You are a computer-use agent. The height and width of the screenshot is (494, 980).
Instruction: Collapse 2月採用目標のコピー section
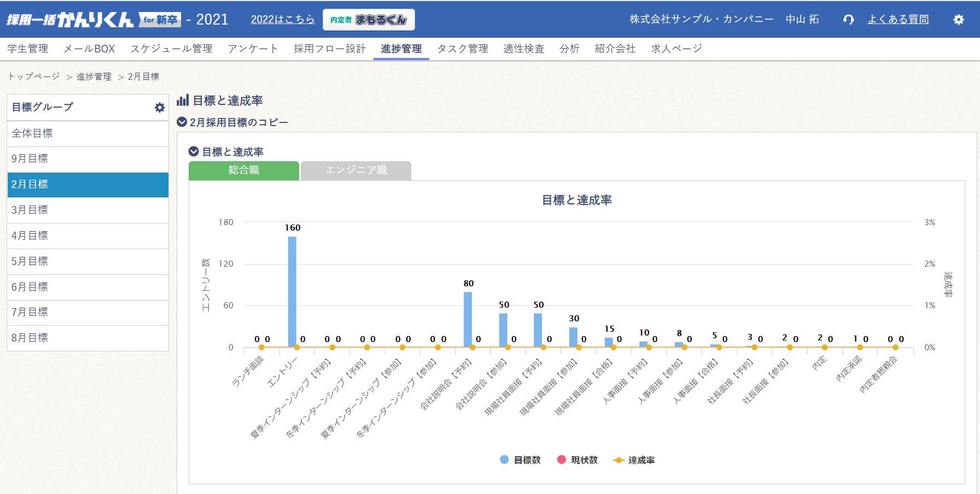(182, 122)
